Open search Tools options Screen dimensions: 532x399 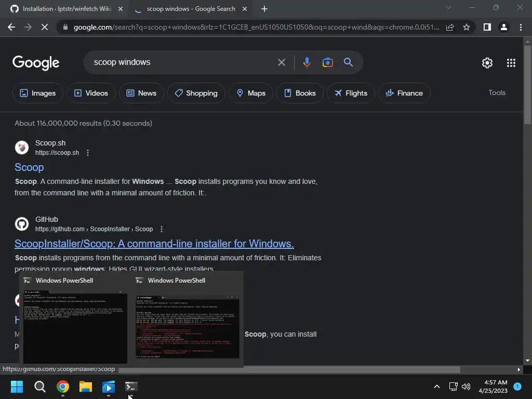[497, 92]
